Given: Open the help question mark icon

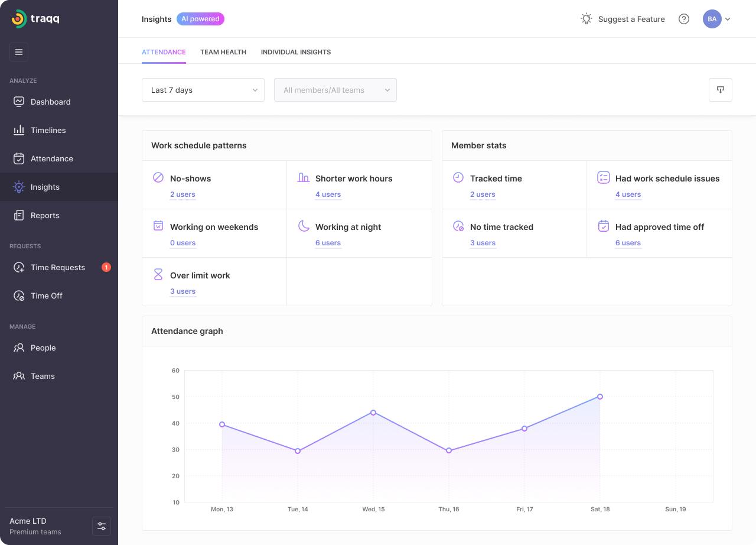Looking at the screenshot, I should (684, 19).
